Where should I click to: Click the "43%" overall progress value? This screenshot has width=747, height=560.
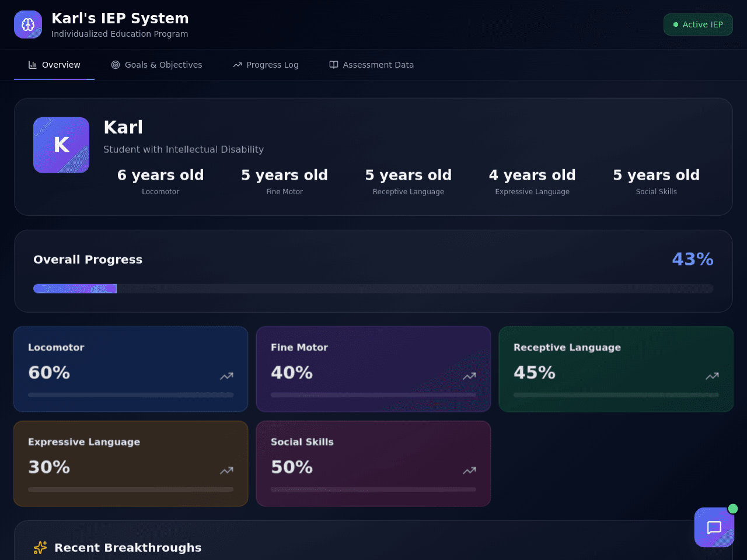click(x=693, y=259)
